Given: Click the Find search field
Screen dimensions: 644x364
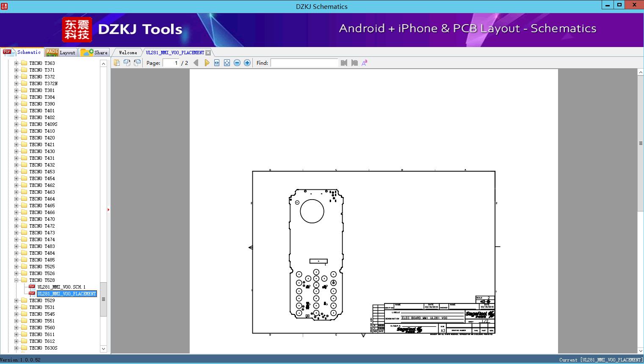Looking at the screenshot, I should tap(304, 63).
